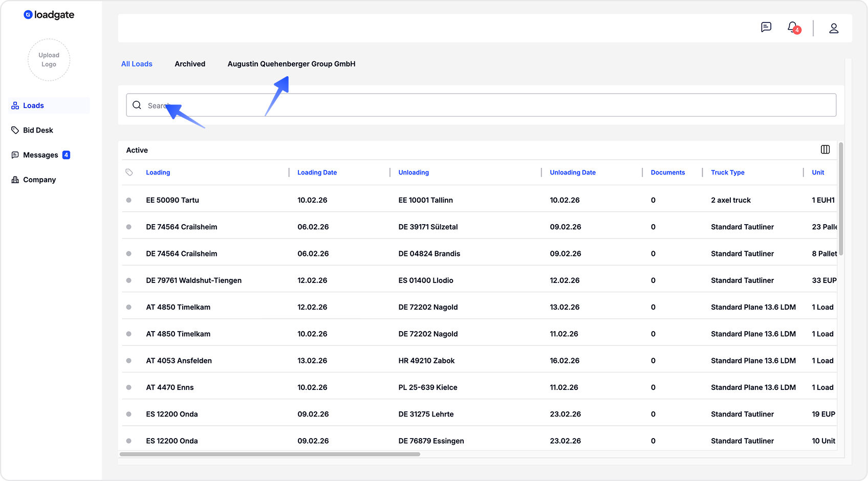Go to Company page in sidebar
868x481 pixels.
[39, 180]
